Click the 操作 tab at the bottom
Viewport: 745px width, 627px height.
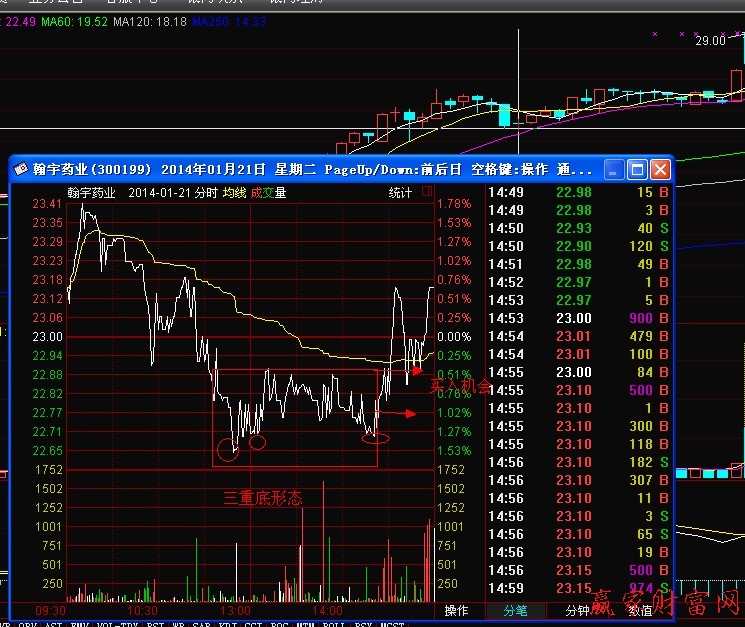(x=456, y=610)
